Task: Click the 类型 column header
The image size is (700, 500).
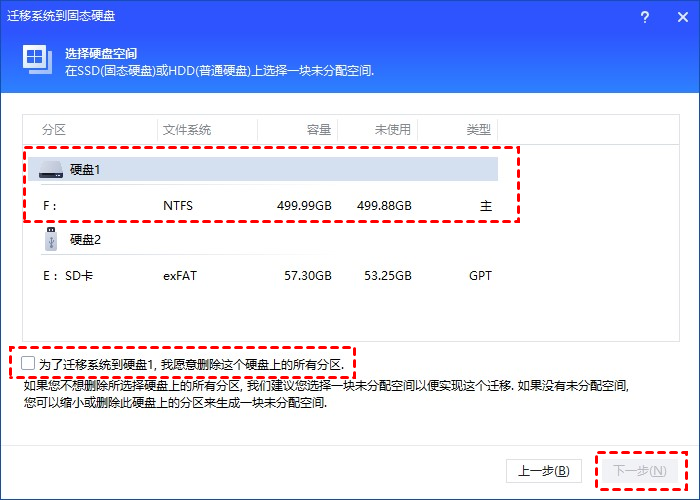Action: (x=478, y=131)
